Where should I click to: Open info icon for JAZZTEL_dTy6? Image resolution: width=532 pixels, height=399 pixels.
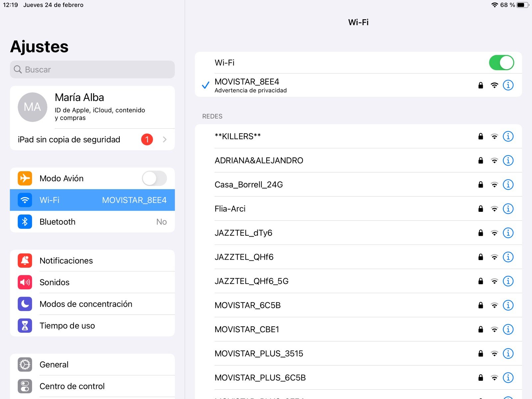point(508,233)
